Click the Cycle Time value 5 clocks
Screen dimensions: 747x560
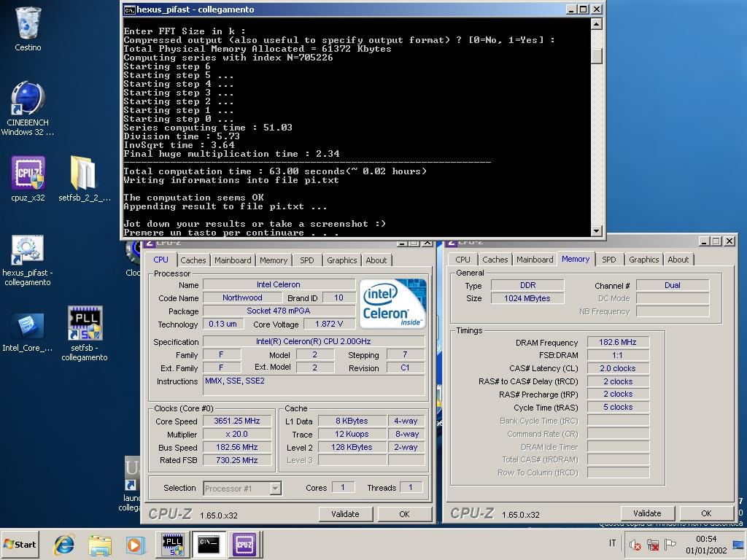618,407
